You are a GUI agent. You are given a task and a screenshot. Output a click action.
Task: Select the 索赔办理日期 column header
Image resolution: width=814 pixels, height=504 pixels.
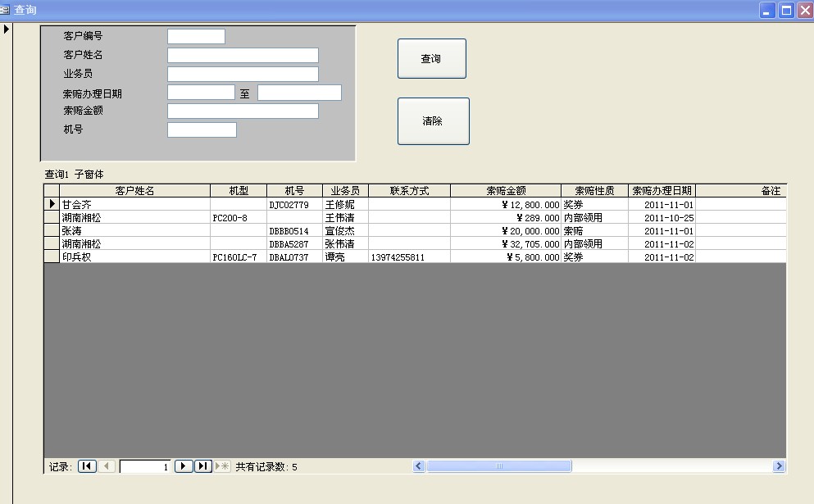(662, 190)
